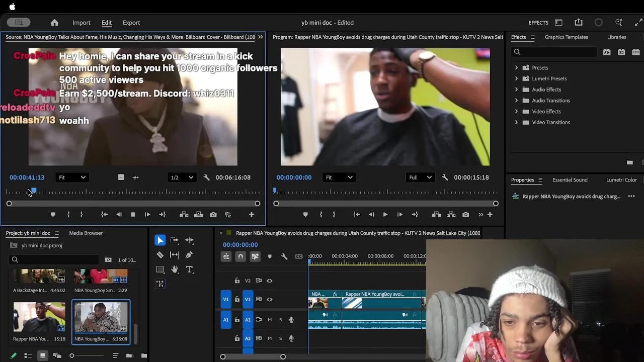Select the Ripple Edit tool
The height and width of the screenshot is (362, 644).
pos(189,240)
